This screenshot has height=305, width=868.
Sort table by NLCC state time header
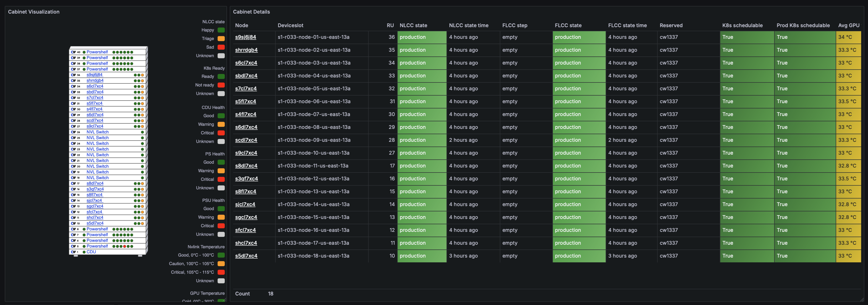tap(468, 25)
